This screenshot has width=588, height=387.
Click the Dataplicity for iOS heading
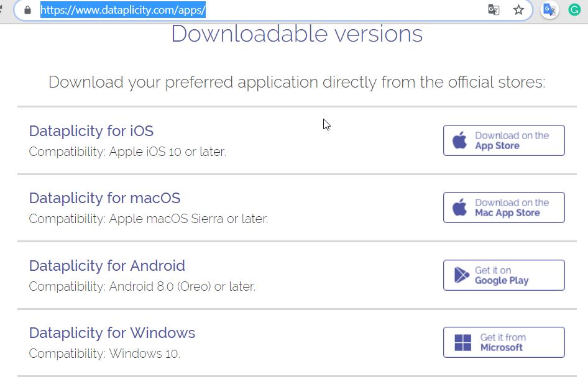pos(91,131)
